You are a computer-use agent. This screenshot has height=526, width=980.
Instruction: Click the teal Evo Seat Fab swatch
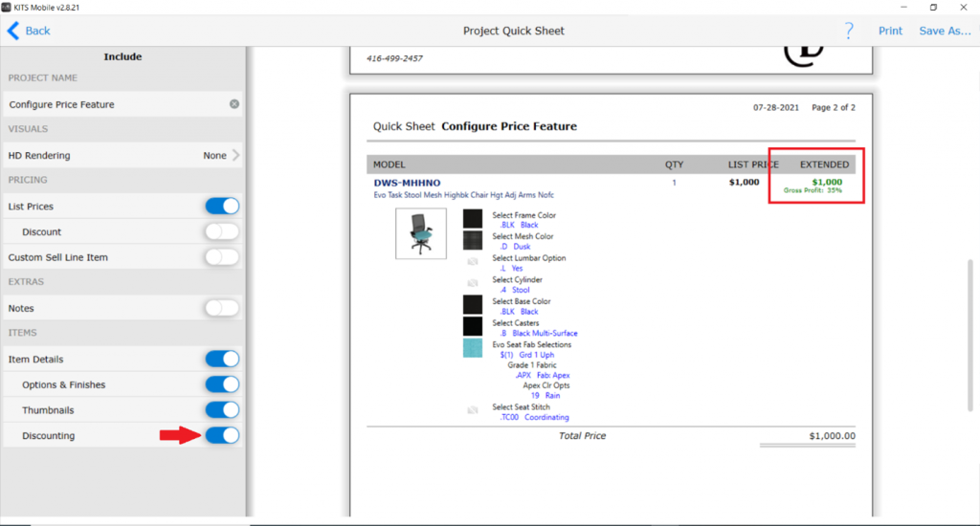click(x=473, y=348)
